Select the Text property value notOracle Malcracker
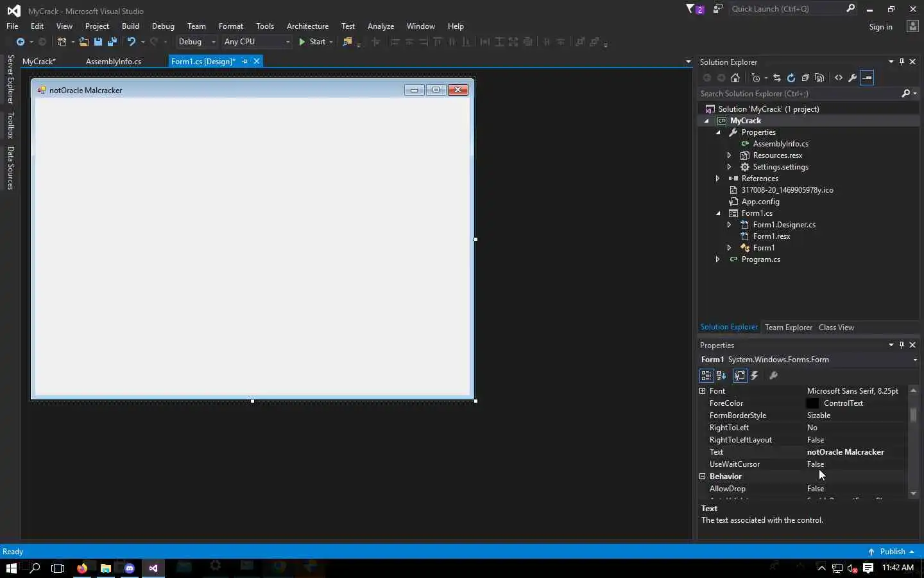This screenshot has width=924, height=578. click(845, 452)
